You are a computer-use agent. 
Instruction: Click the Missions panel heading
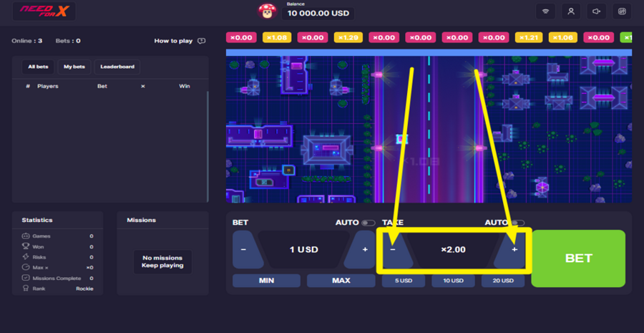141,220
